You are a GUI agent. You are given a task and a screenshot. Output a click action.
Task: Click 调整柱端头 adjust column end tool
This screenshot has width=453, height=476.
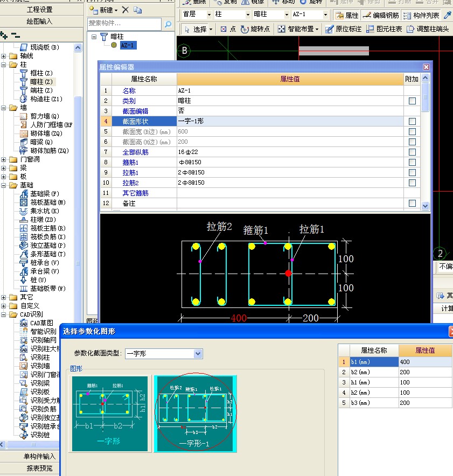[x=428, y=29]
